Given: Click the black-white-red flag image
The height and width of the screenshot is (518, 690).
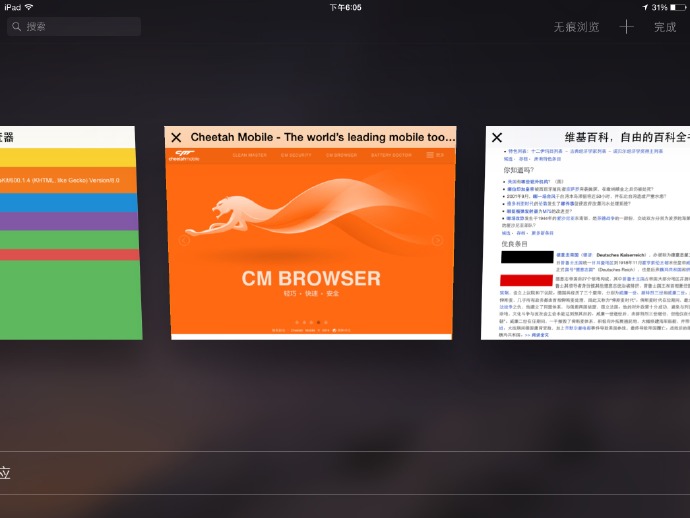Looking at the screenshot, I should pyautogui.click(x=527, y=268).
